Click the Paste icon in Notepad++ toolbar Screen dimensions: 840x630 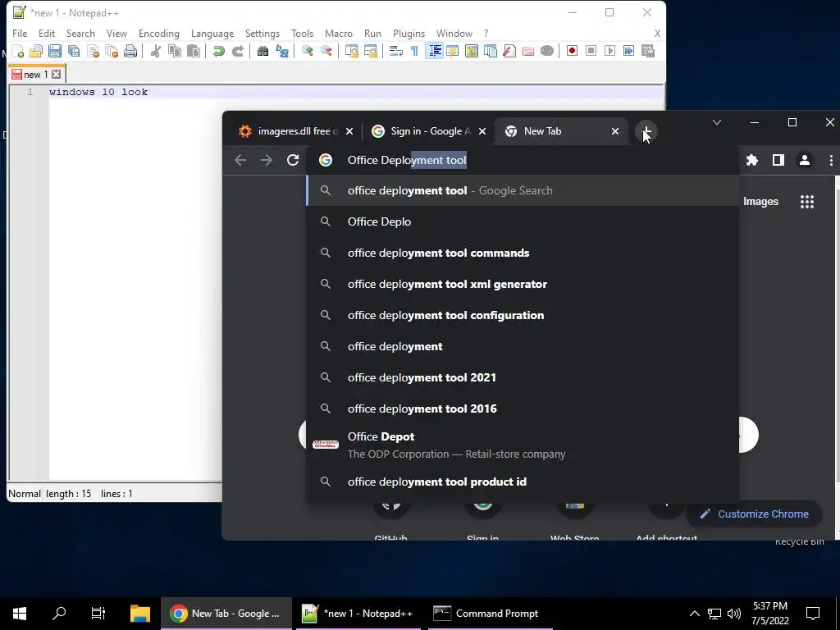194,51
